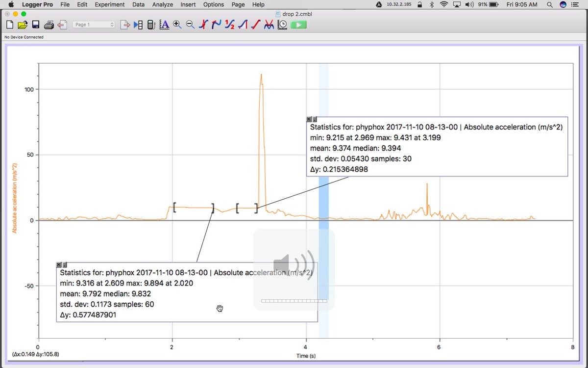The width and height of the screenshot is (588, 368).
Task: Open the Wi-Fi menu bar icon
Action: point(444,4)
